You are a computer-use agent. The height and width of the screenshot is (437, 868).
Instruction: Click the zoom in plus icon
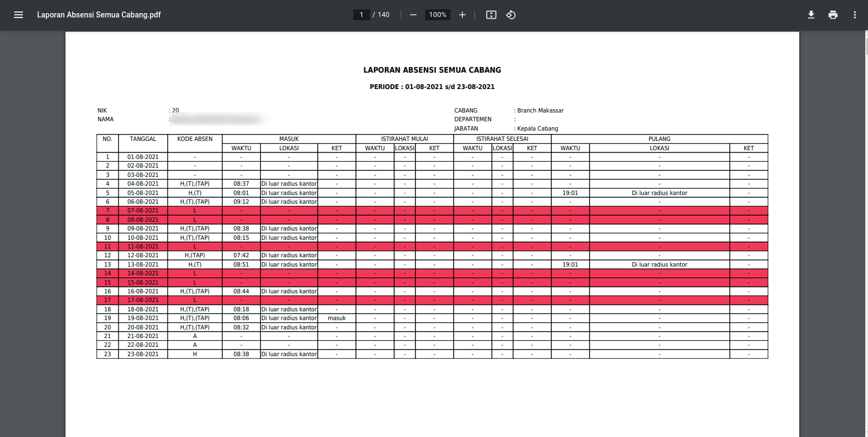point(462,15)
